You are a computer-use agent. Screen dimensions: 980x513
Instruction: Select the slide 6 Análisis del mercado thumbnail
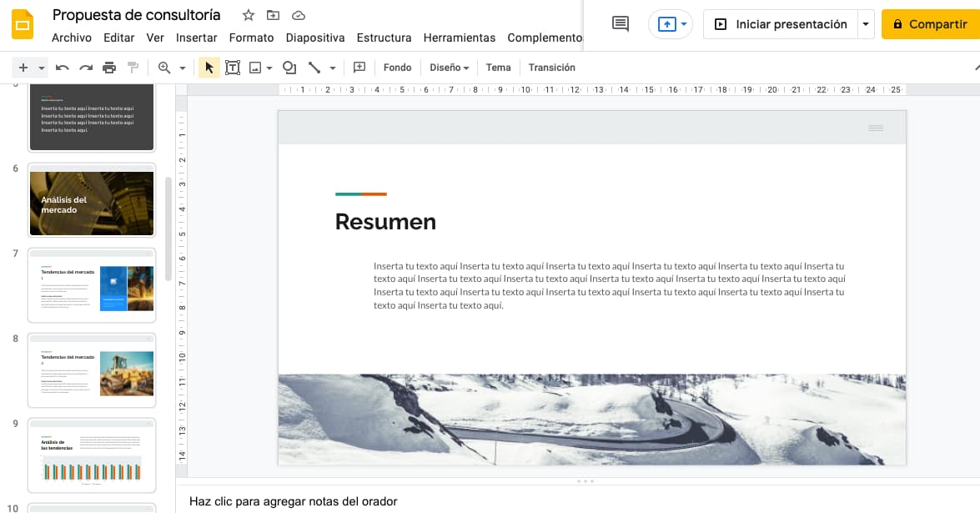92,202
